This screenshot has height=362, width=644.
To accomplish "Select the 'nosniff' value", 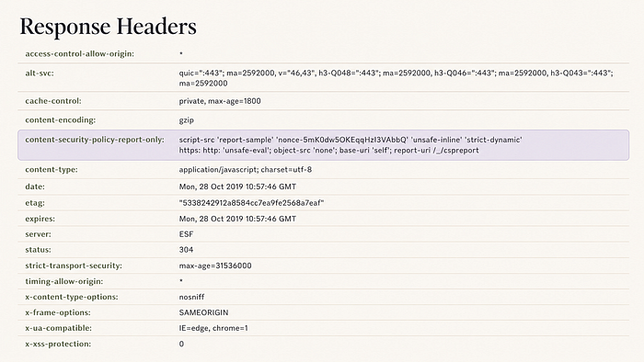I will 191,297.
